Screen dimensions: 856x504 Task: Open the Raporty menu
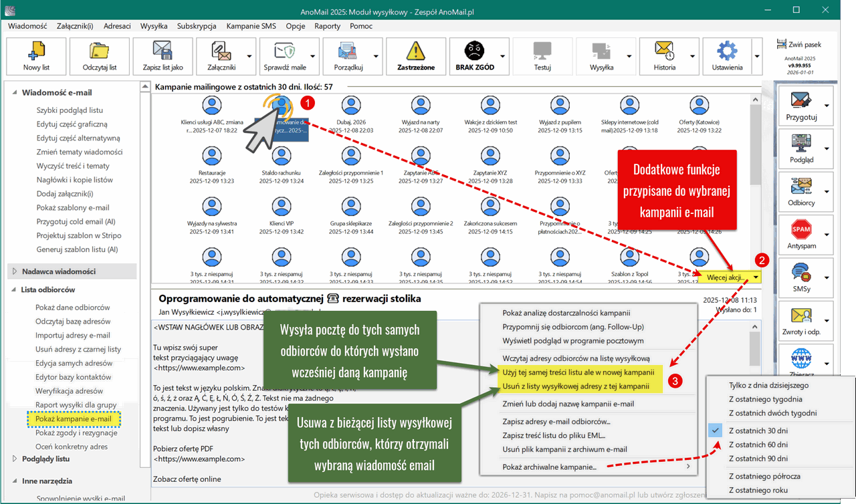tap(327, 26)
